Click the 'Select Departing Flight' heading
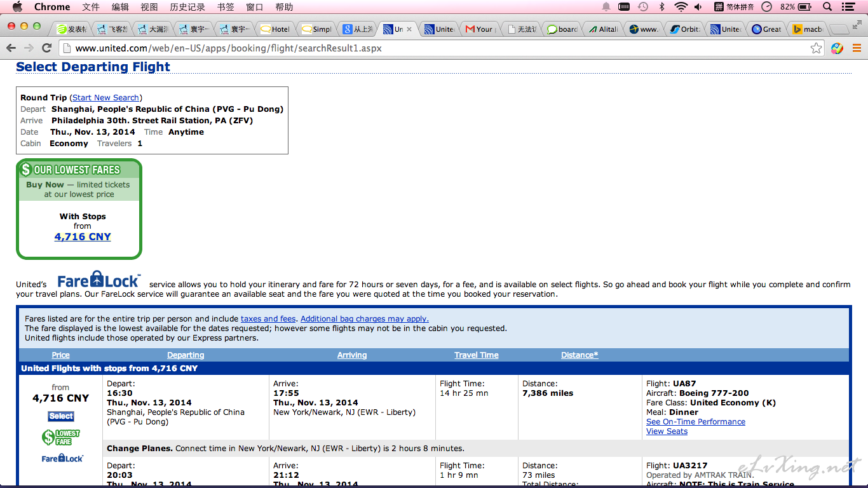Viewport: 868px width, 488px height. [93, 67]
